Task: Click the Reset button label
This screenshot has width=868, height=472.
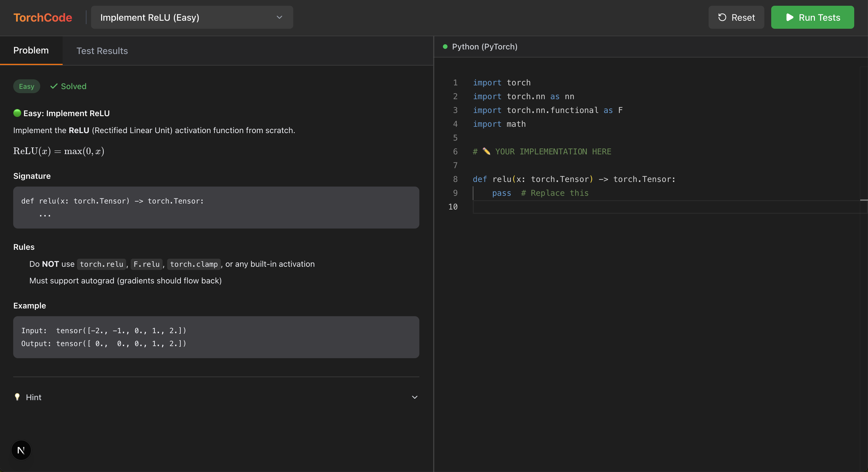Action: point(743,18)
